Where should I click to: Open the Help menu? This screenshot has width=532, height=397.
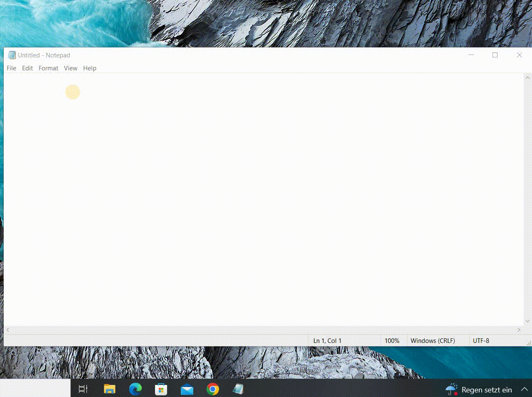coord(89,68)
